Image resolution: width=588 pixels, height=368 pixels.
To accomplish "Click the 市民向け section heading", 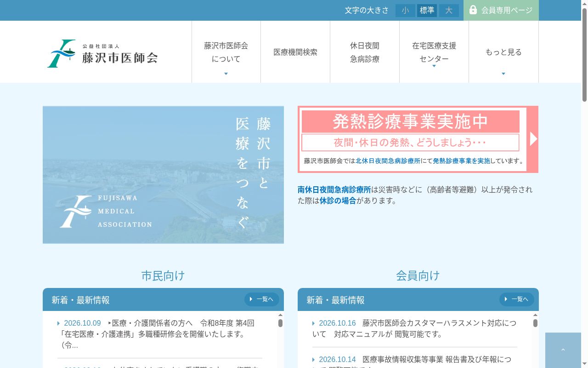I will (163, 276).
